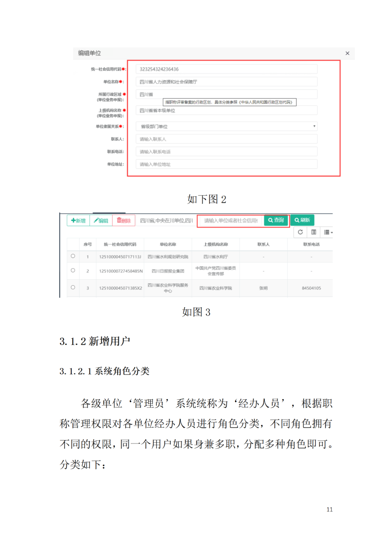The height and width of the screenshot is (554, 392).
Task: Click the unit or credit code search box
Action: click(230, 221)
